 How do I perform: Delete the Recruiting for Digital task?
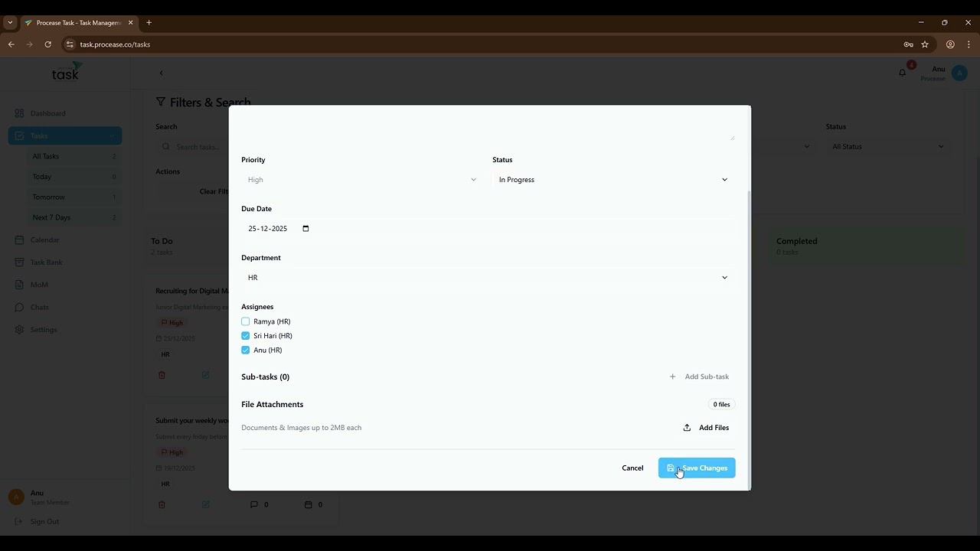coord(162,375)
